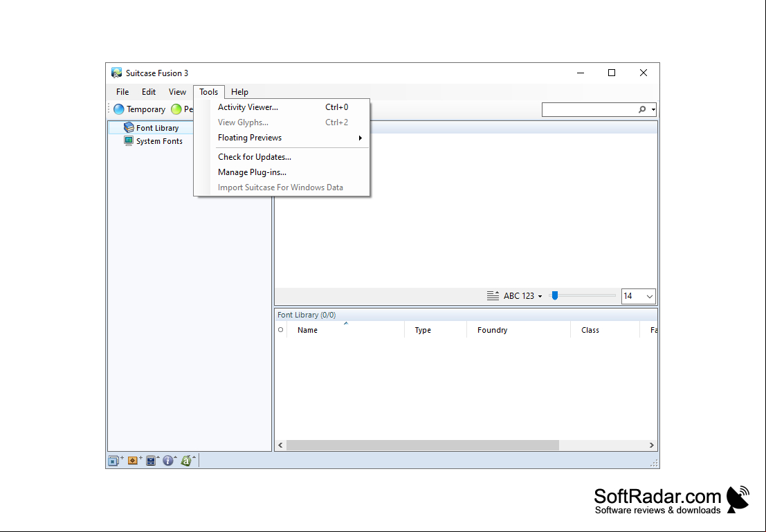Click the preview size slider track
This screenshot has height=532, width=766.
[x=583, y=295]
